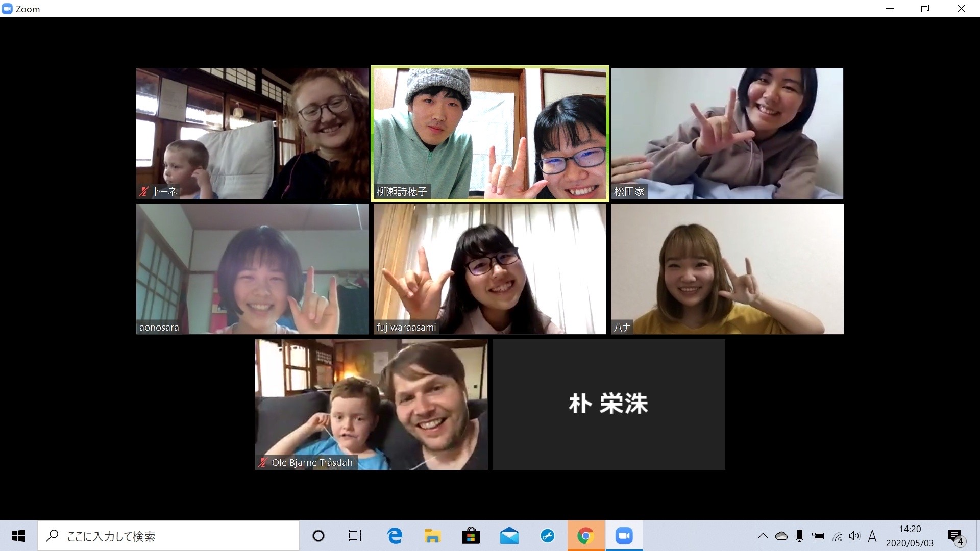Open Task View from the taskbar
Image resolution: width=980 pixels, height=551 pixels.
click(355, 536)
